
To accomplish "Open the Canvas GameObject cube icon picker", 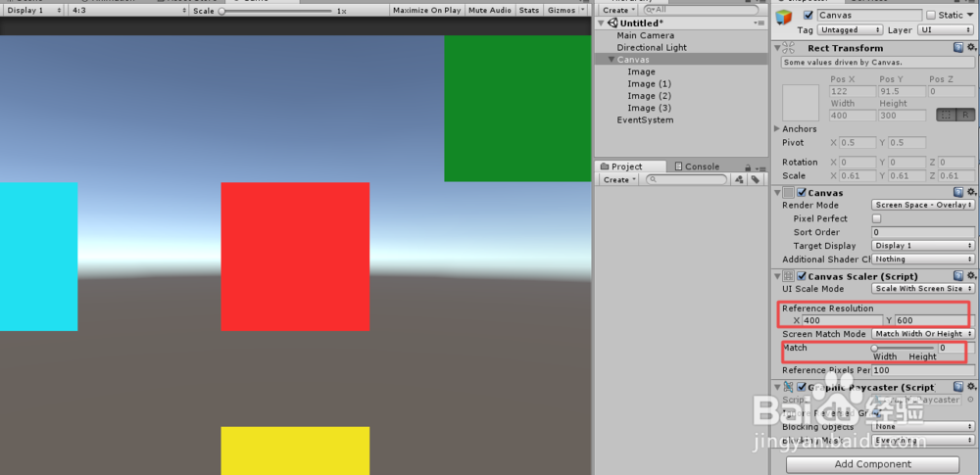I will click(785, 19).
